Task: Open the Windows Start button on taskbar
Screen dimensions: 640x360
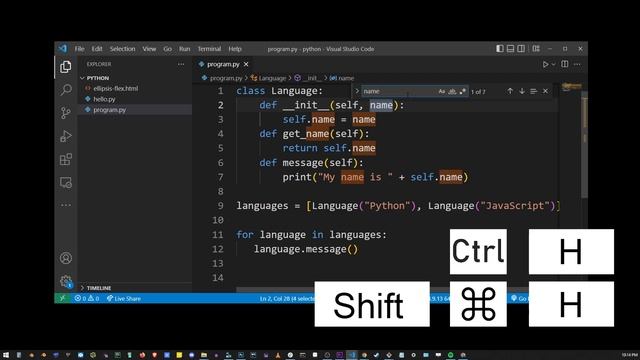Action: click(x=6, y=355)
